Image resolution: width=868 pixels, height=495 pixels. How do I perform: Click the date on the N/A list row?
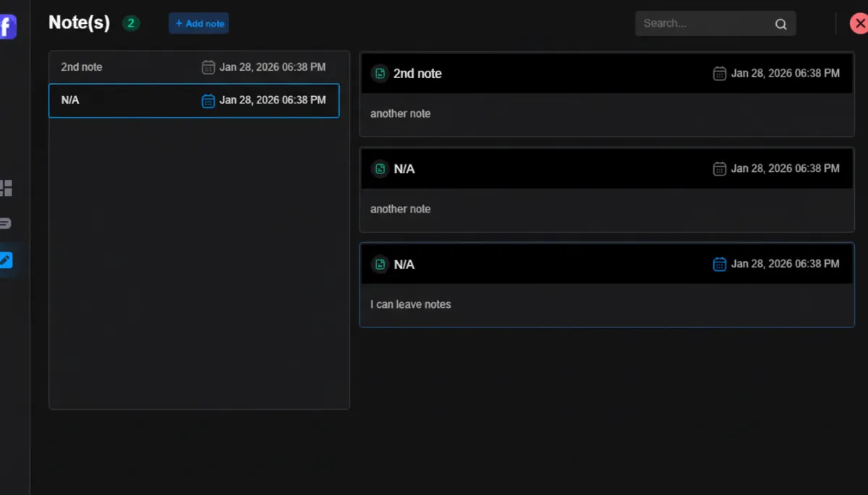tap(273, 100)
